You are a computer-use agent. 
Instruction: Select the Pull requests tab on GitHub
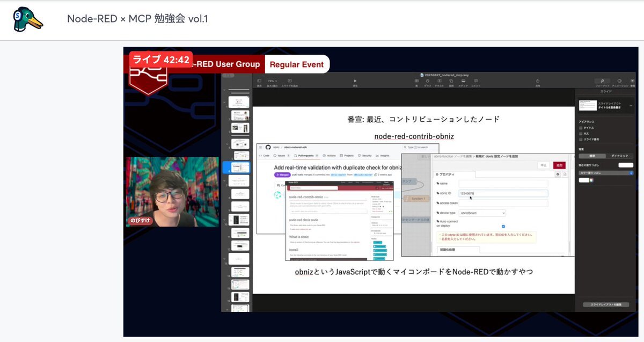[x=306, y=156]
